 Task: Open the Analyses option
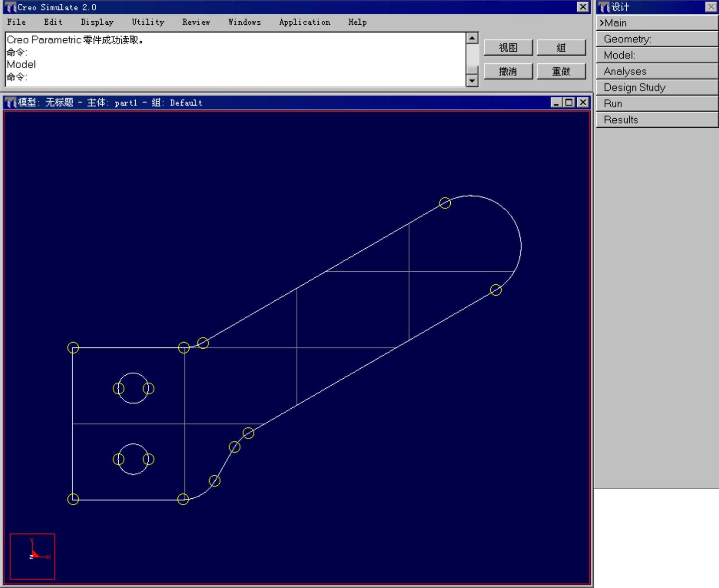coord(657,71)
